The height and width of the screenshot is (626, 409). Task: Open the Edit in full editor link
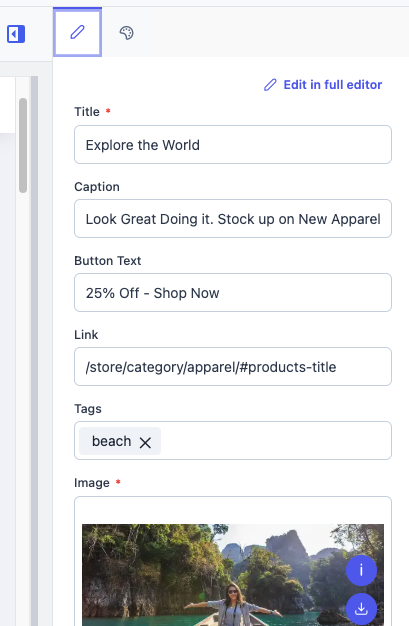click(332, 85)
